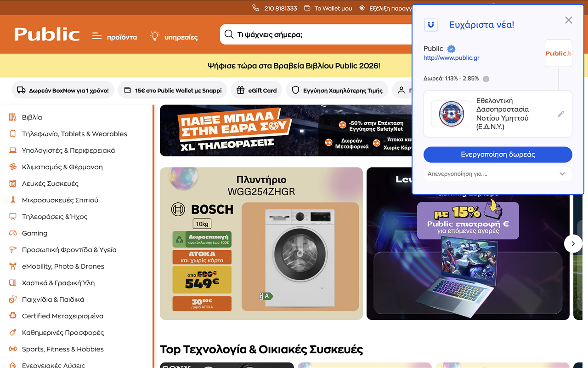Open Λευκές Συσκευές category
Viewport: 588px width, 368px height.
point(50,184)
